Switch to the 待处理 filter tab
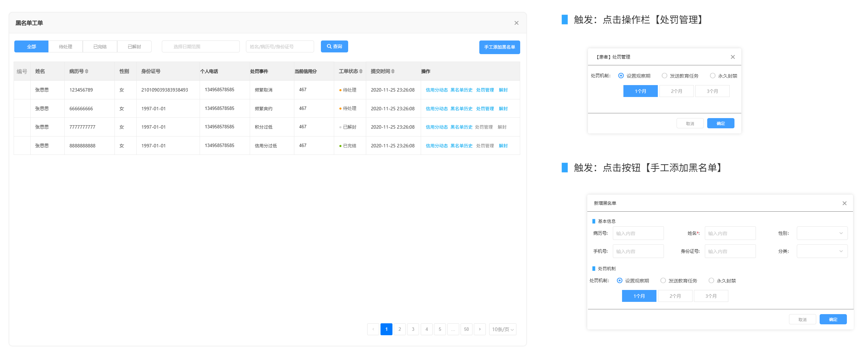The image size is (868, 357). coord(65,47)
